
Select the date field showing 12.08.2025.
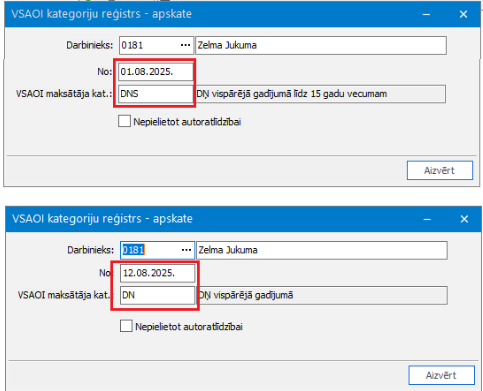point(157,273)
